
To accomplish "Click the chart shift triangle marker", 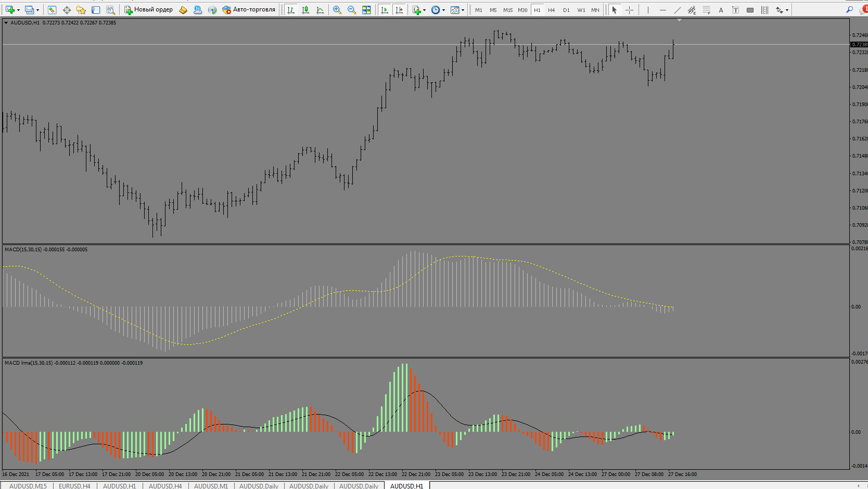I will point(679,20).
